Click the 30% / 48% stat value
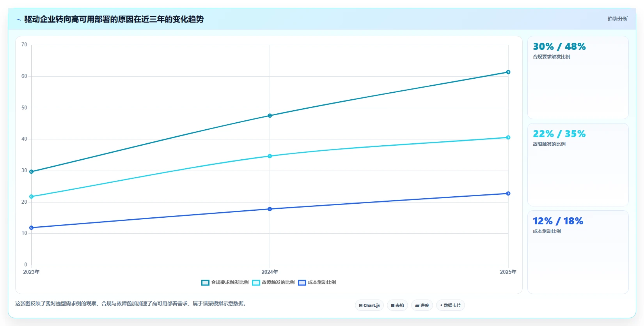 [x=559, y=47]
